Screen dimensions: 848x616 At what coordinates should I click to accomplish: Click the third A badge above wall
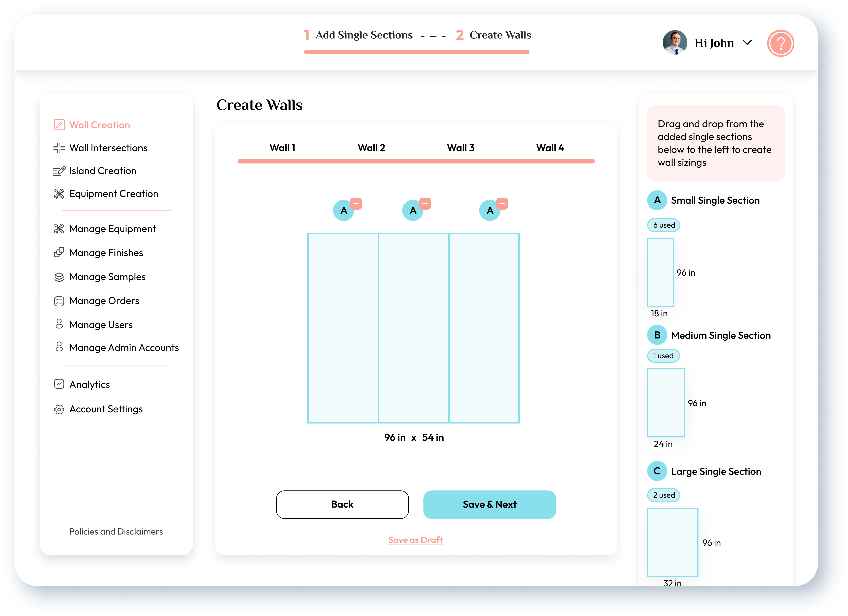tap(490, 211)
